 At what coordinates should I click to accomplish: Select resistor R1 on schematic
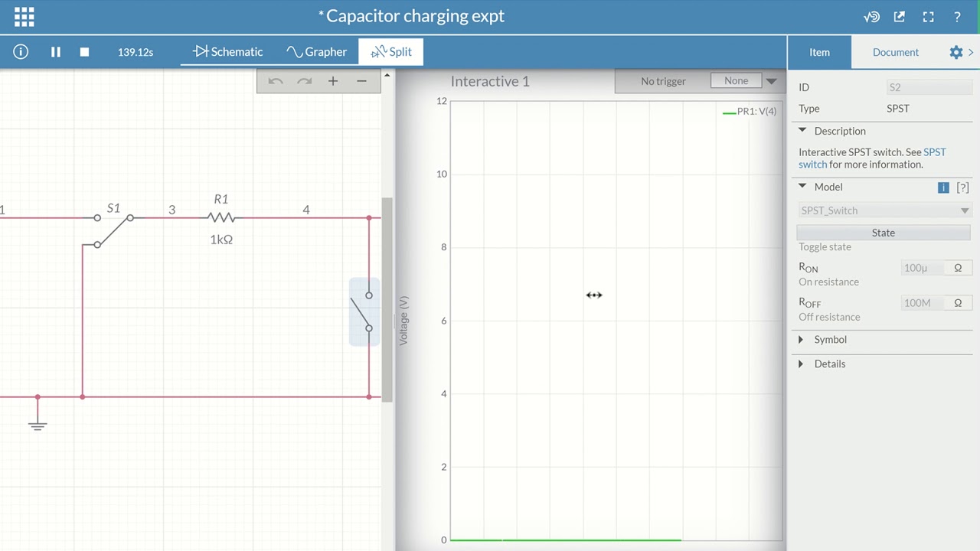[221, 218]
